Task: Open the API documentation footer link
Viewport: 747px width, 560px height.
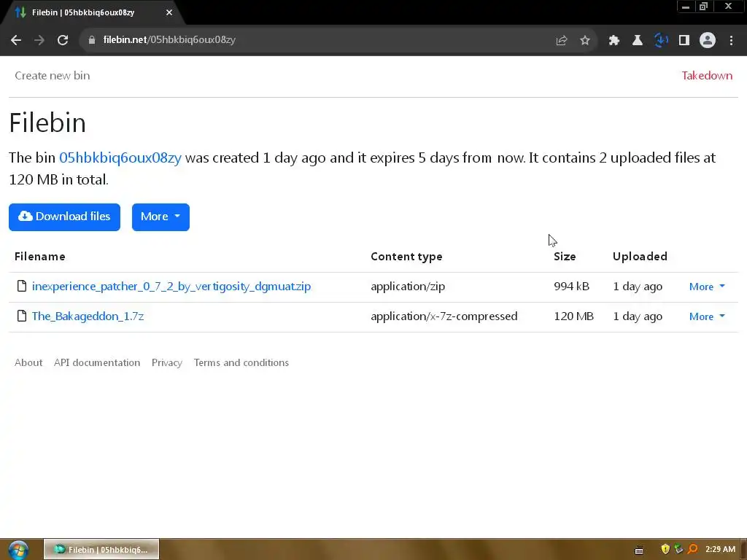Action: tap(97, 363)
